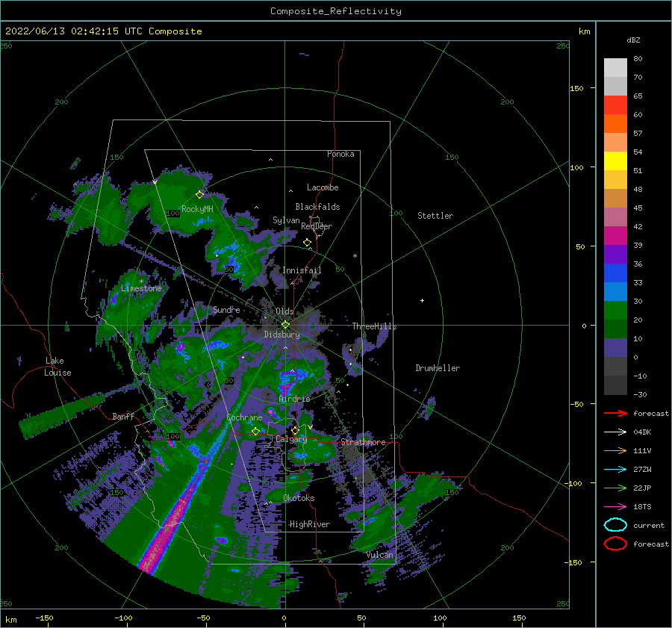Click the Strathmore label
This screenshot has height=628, width=672.
point(363,442)
